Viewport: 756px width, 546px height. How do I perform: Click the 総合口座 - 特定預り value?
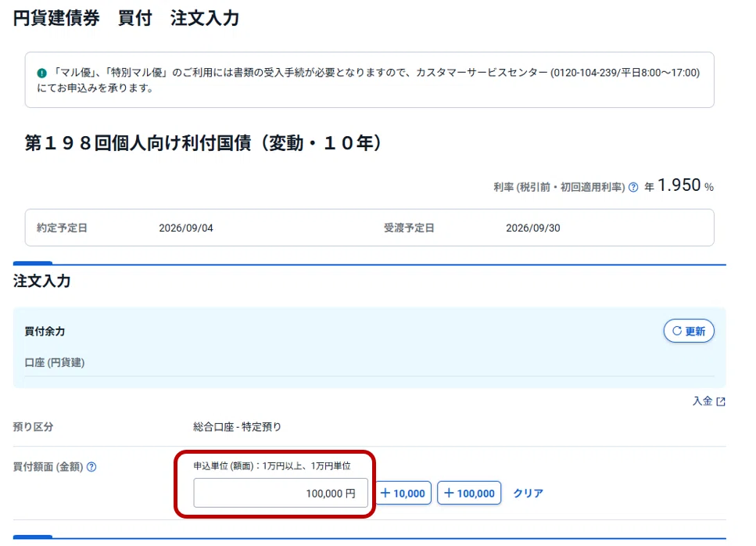(237, 427)
